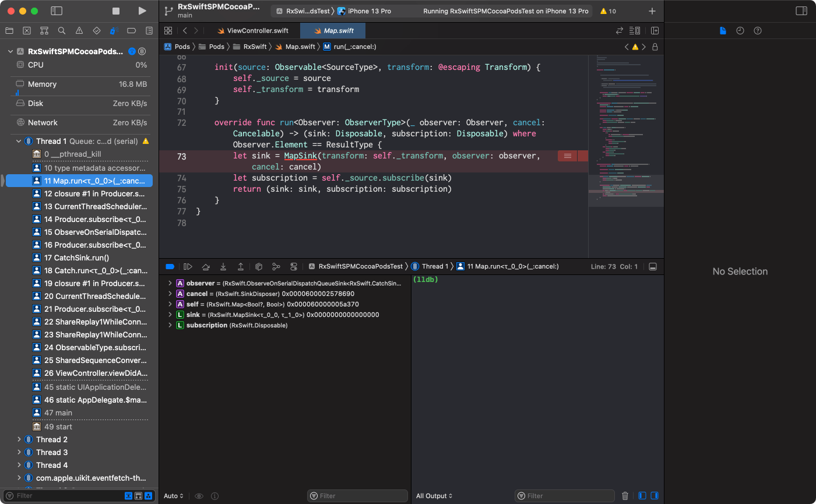816x504 pixels.
Task: Enable code review swap arrows icon
Action: click(620, 31)
